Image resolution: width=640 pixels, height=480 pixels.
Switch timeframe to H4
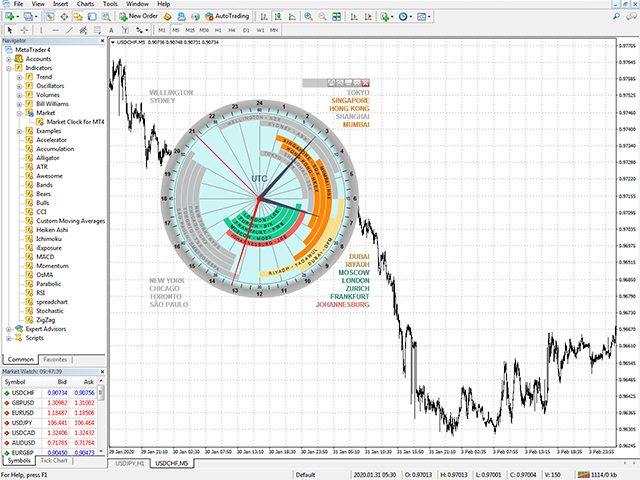[x=232, y=30]
